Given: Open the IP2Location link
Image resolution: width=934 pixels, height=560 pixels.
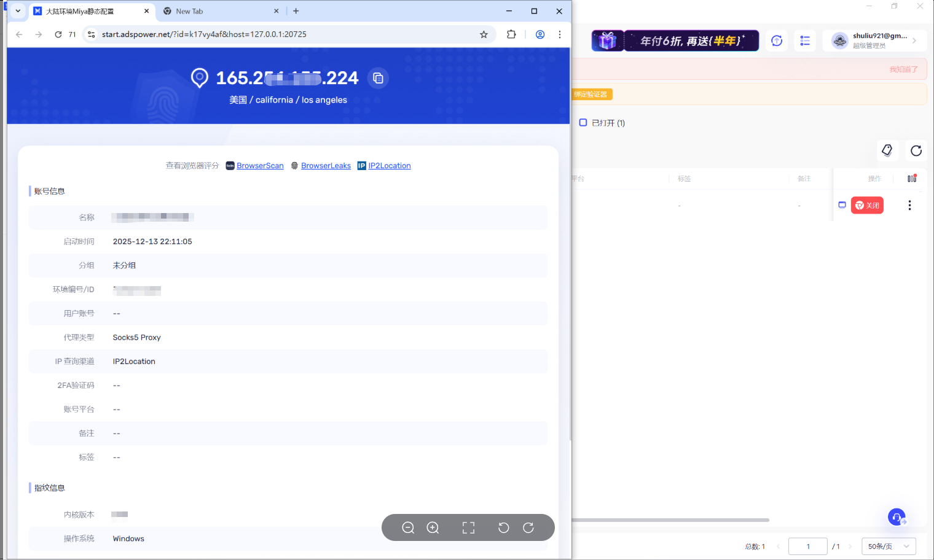Looking at the screenshot, I should point(390,166).
